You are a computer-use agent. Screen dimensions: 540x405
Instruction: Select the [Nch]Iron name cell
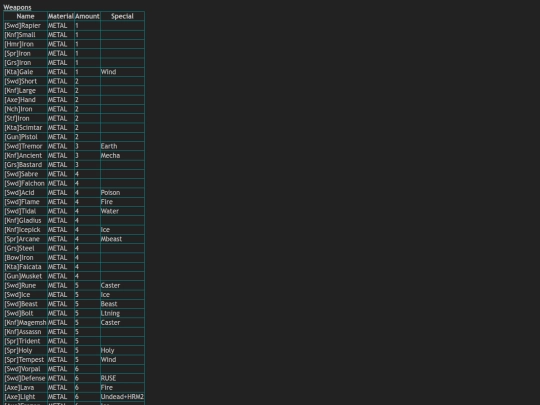(x=25, y=109)
